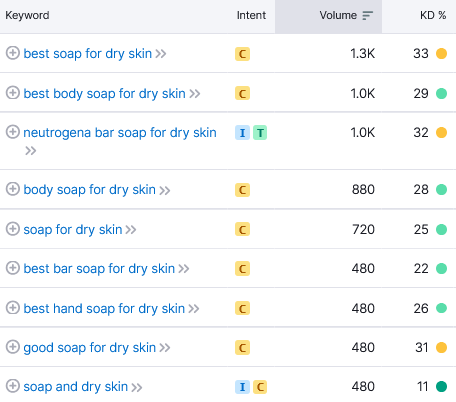Image resolution: width=456 pixels, height=402 pixels.
Task: Click the sort icon in Volume header
Action: (367, 16)
